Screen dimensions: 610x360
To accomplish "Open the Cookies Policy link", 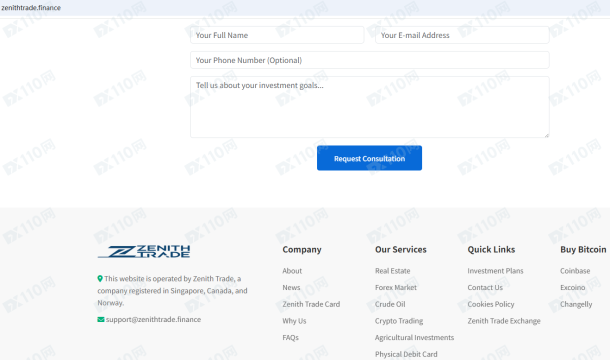I will click(491, 304).
